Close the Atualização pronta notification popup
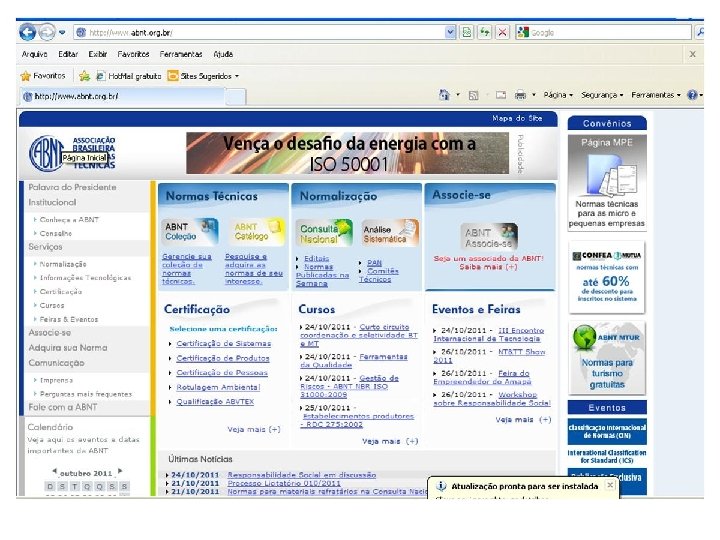Screen dimensions: 720x540 (x=610, y=485)
